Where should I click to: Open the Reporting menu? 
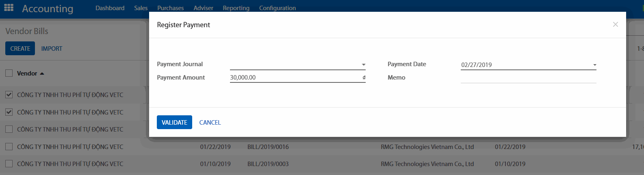tap(236, 8)
